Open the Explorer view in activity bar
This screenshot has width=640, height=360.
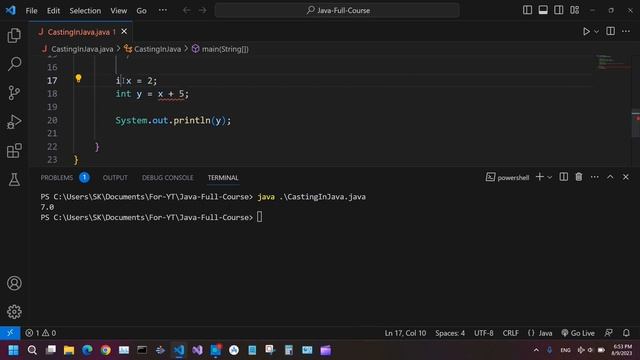(14, 36)
